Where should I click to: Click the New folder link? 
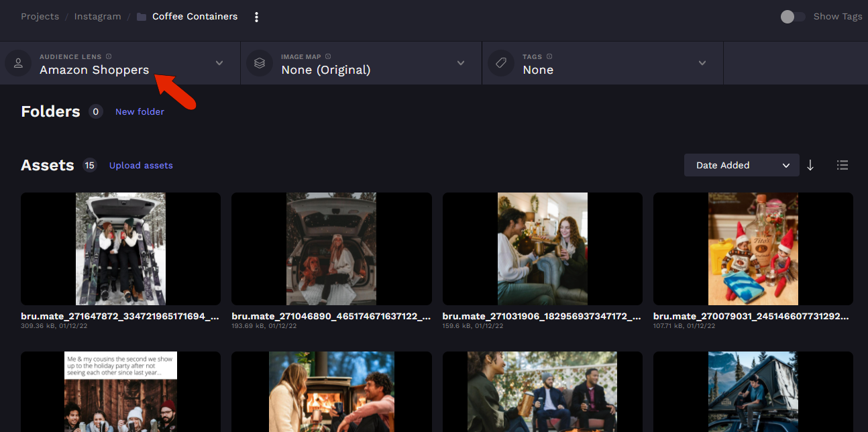[x=140, y=111]
